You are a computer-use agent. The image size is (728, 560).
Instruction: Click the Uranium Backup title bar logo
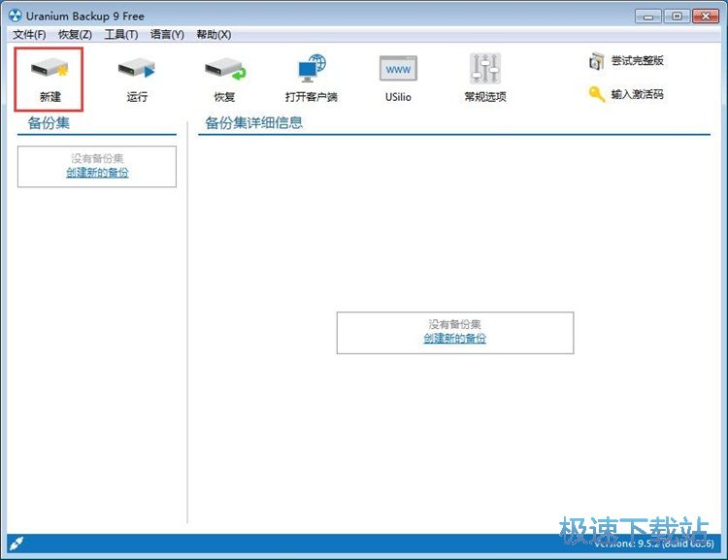pos(15,16)
